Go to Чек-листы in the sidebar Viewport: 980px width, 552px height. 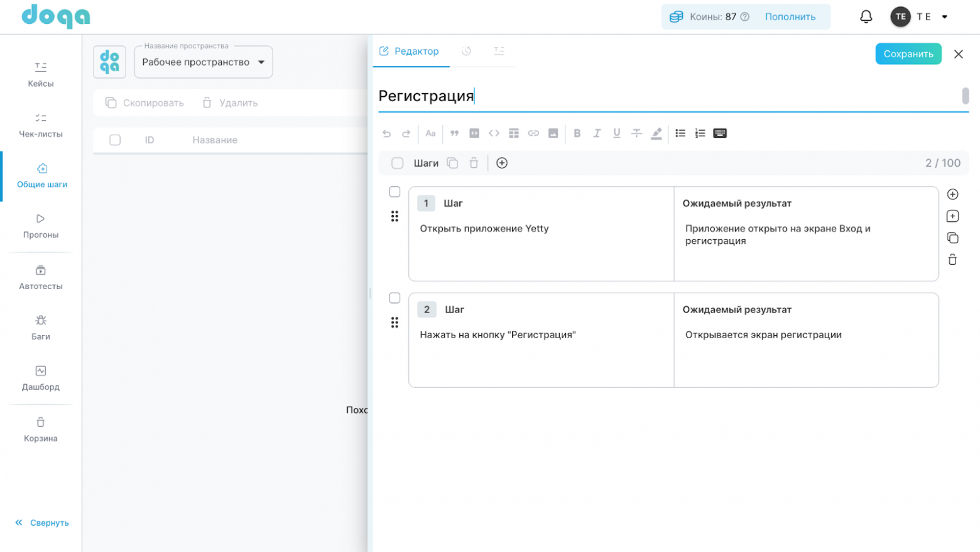click(41, 125)
